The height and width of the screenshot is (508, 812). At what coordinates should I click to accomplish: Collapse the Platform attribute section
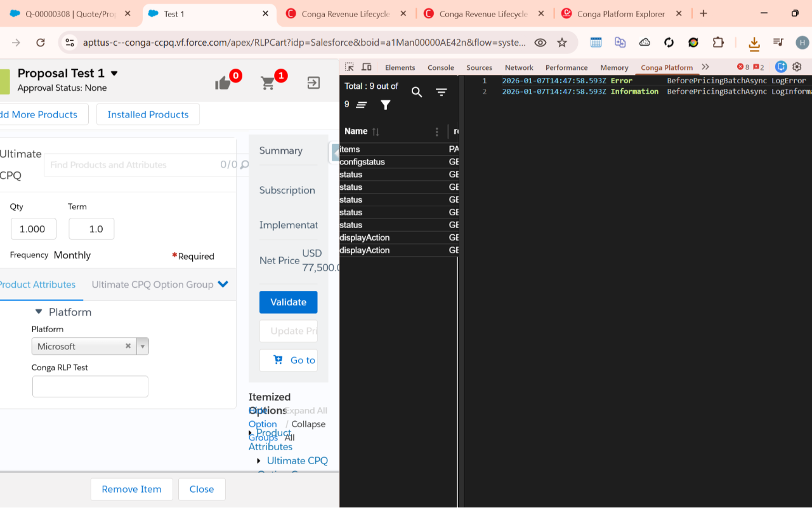[x=39, y=312]
